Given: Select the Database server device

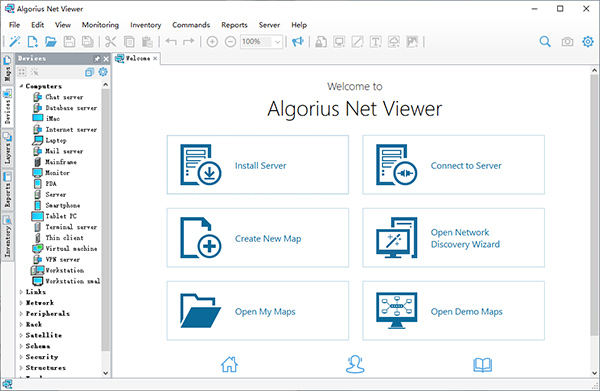Looking at the screenshot, I should 66,108.
